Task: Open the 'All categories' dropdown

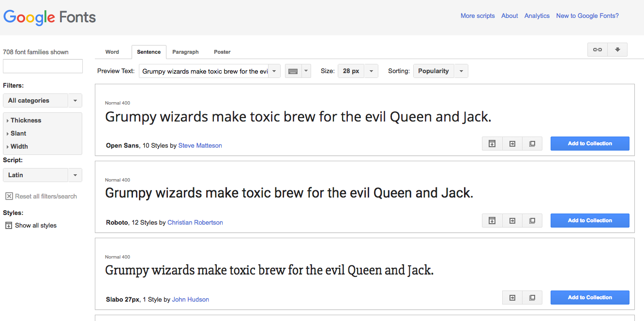Action: (43, 101)
